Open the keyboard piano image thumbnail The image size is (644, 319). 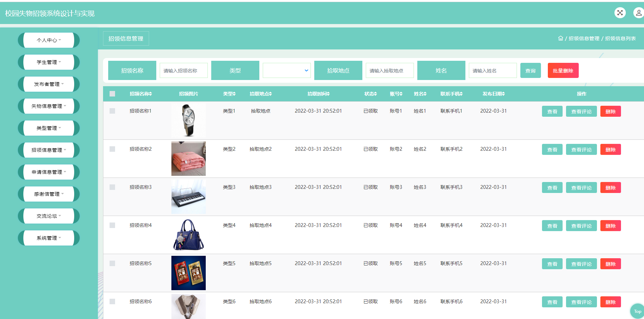coord(189,197)
